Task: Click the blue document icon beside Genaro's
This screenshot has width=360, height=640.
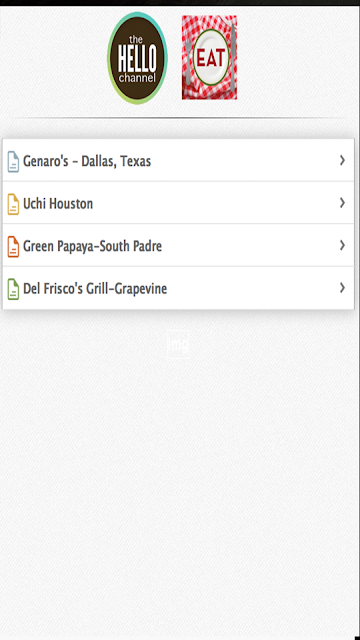Action: [13, 162]
